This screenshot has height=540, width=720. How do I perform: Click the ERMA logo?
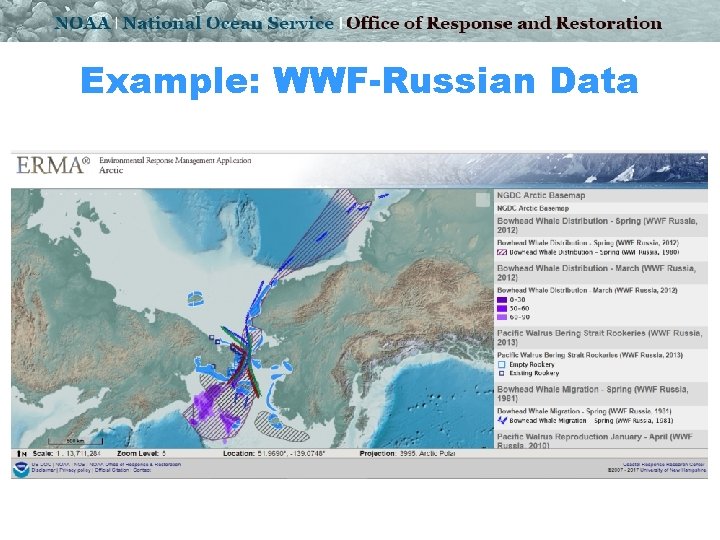pos(53,165)
